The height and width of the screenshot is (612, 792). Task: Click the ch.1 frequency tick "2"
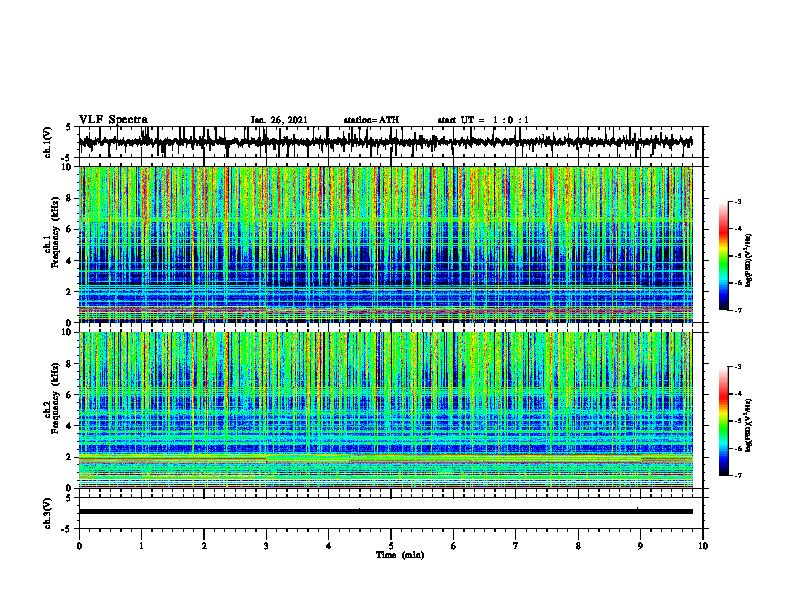pos(70,292)
